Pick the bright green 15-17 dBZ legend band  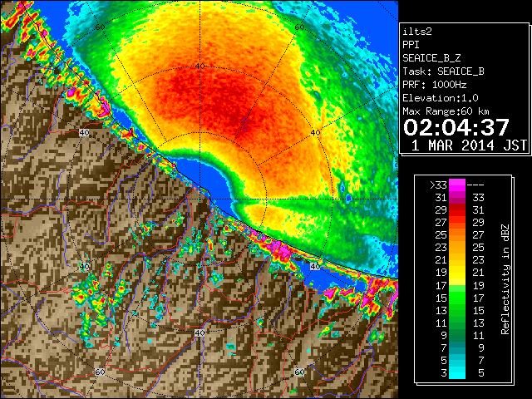pyautogui.click(x=457, y=298)
